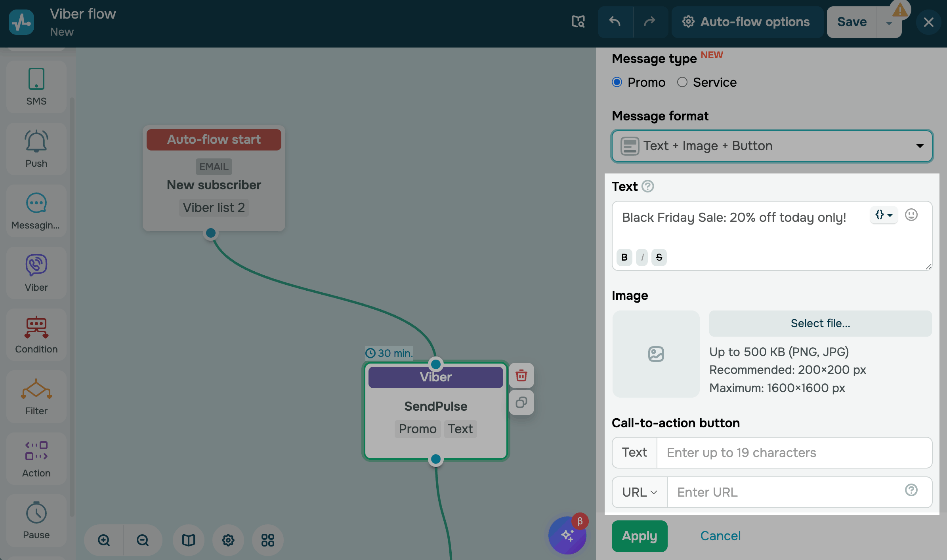Click the call-to-action button text field
947x560 pixels.
(794, 453)
